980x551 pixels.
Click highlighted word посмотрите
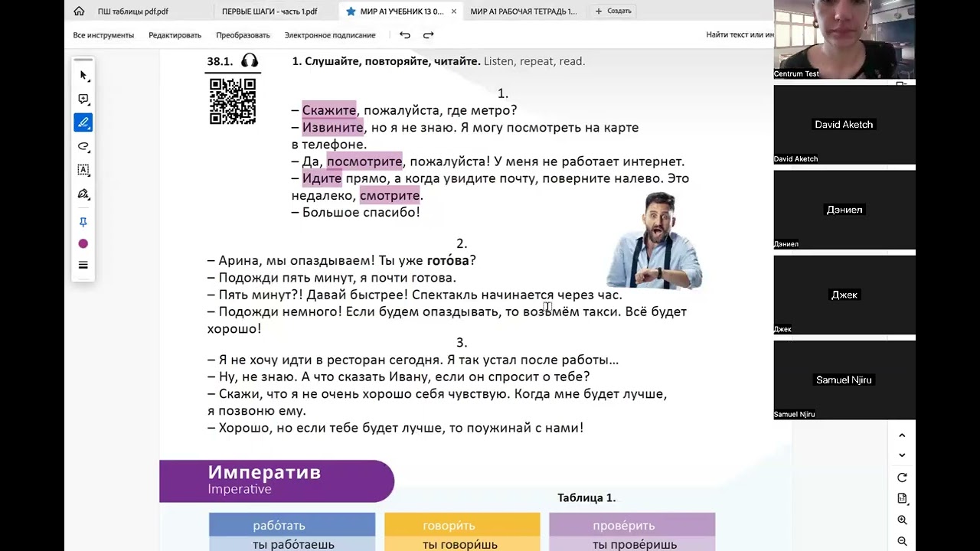click(x=364, y=161)
